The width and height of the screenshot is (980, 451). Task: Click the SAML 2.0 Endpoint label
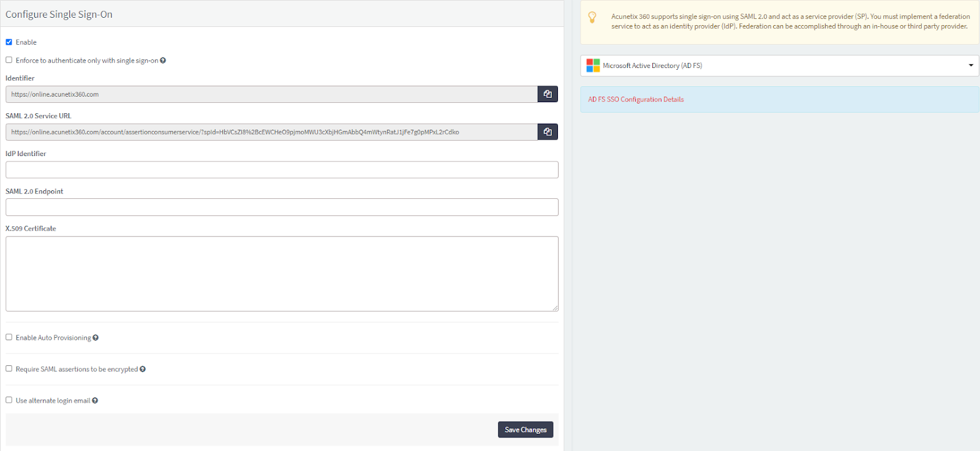click(x=34, y=192)
